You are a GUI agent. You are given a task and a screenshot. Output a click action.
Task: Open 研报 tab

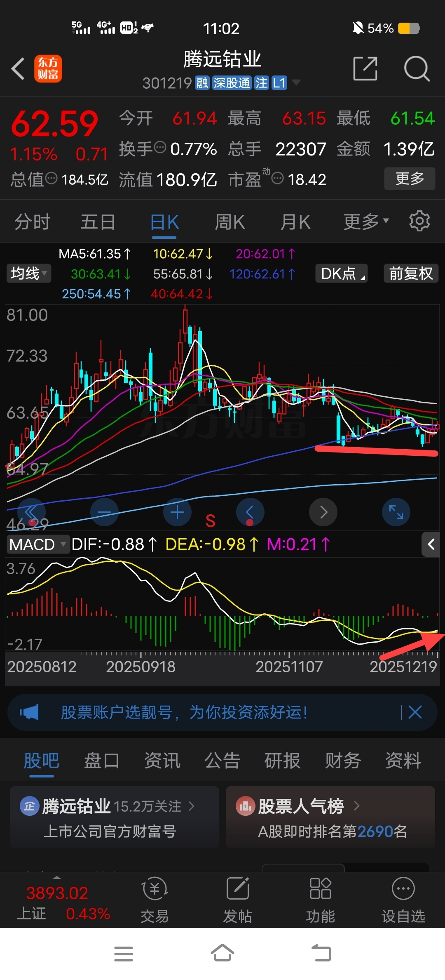click(x=283, y=761)
